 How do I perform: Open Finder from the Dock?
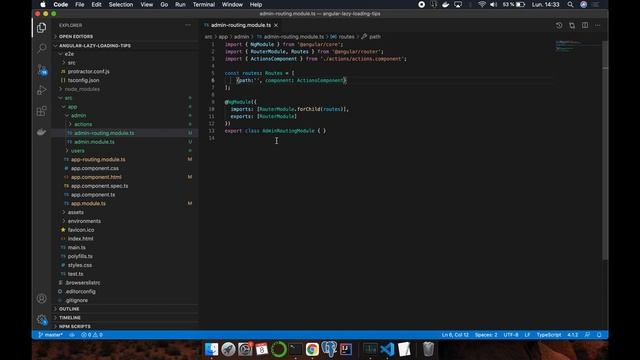click(211, 349)
